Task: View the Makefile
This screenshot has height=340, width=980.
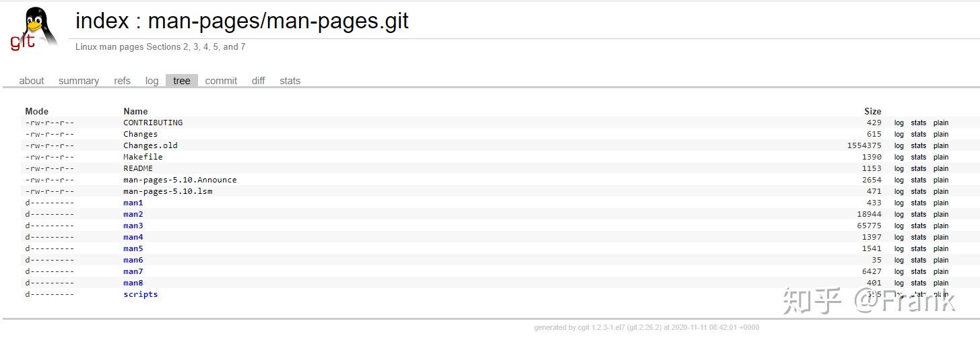Action: (x=143, y=157)
